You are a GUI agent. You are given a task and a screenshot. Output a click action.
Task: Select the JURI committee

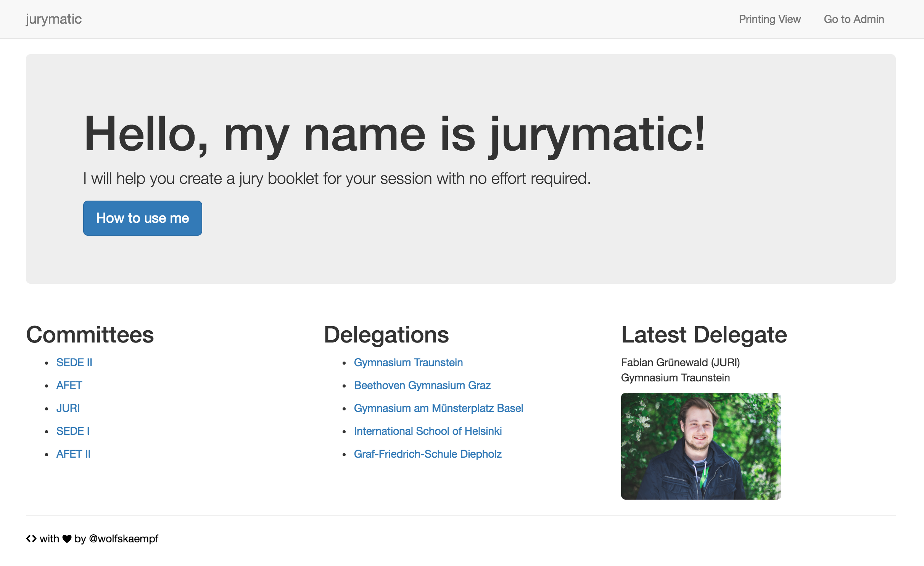click(x=68, y=408)
